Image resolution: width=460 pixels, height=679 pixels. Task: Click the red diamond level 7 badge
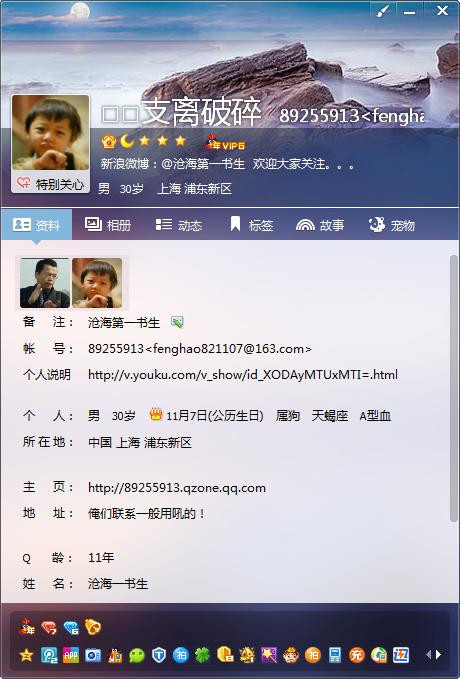[49, 627]
